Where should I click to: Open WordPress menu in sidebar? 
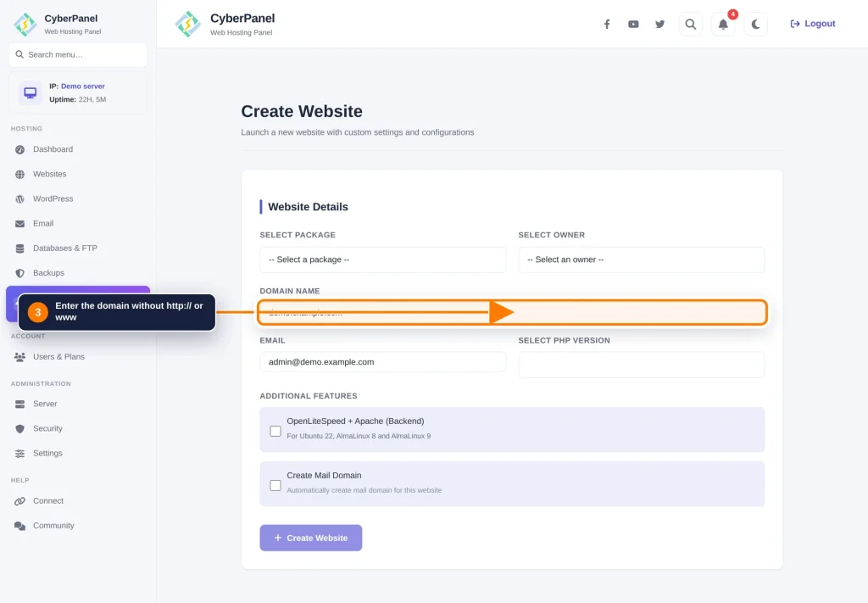click(78, 198)
